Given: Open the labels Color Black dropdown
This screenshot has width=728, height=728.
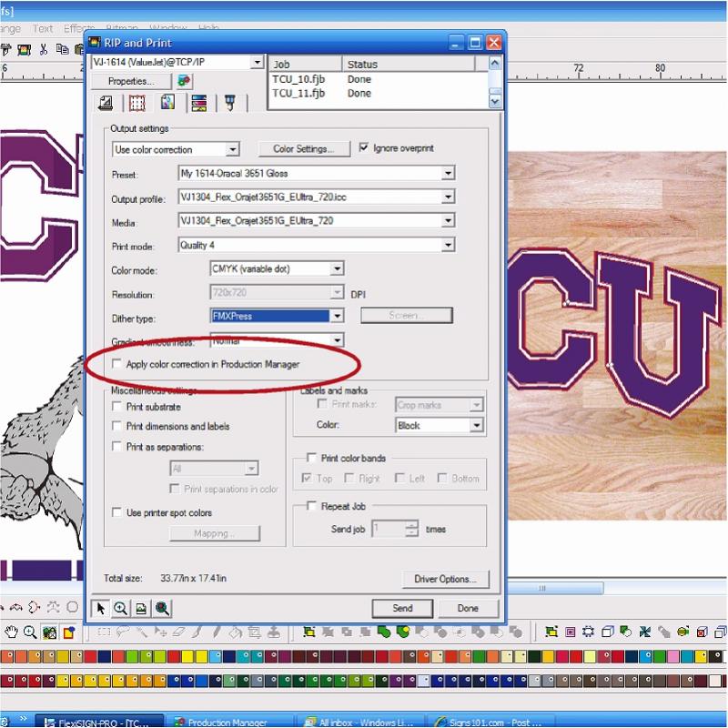Looking at the screenshot, I should 476,425.
